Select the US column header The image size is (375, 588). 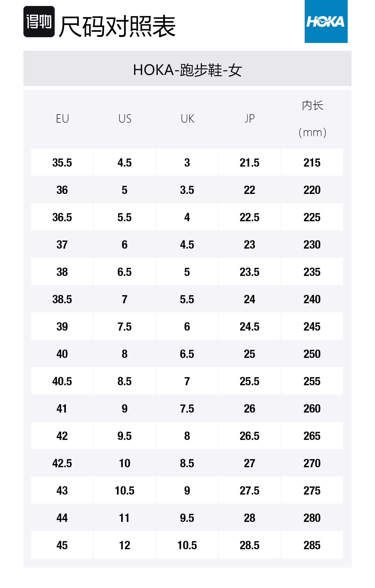(x=125, y=119)
